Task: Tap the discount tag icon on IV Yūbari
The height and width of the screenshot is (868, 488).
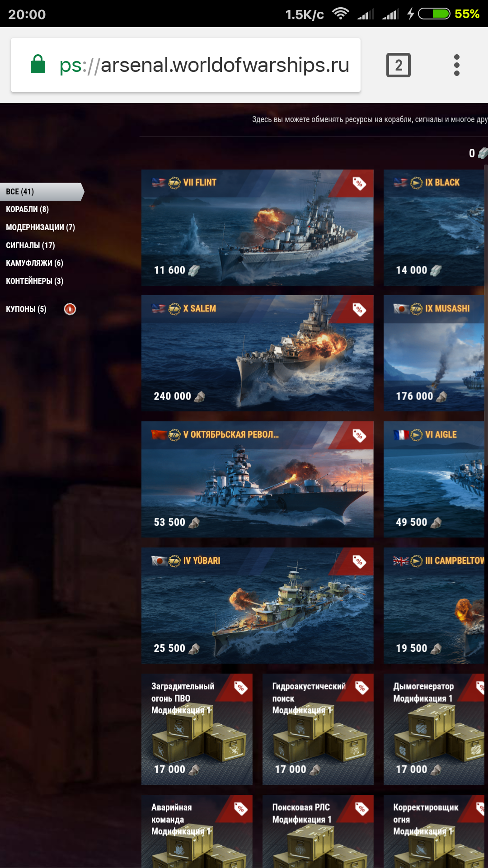Action: (x=359, y=561)
